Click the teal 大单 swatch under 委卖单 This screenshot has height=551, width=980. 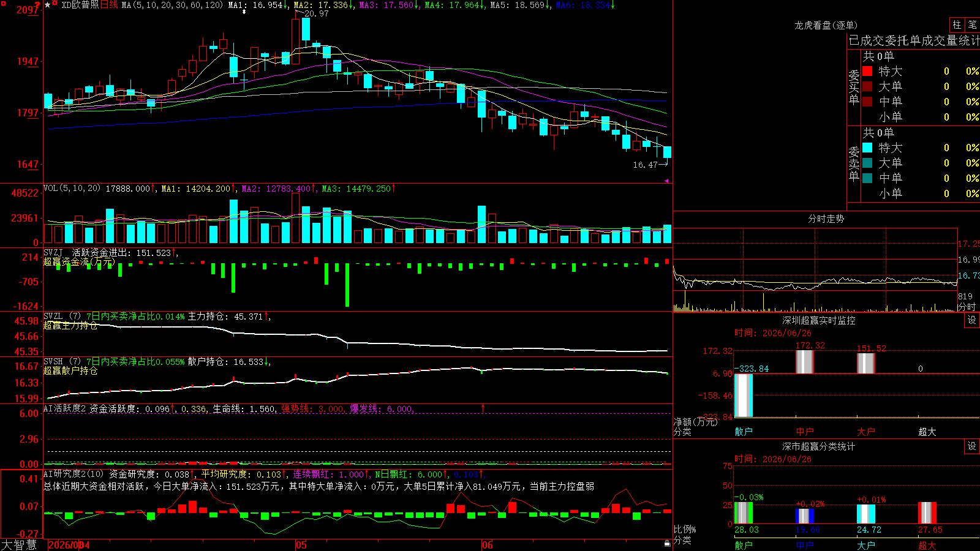pyautogui.click(x=867, y=163)
